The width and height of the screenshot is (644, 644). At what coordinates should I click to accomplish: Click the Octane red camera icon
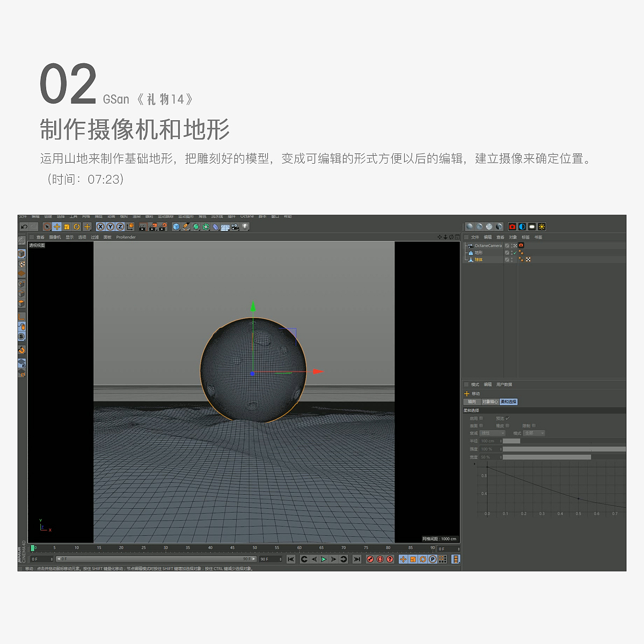(512, 226)
